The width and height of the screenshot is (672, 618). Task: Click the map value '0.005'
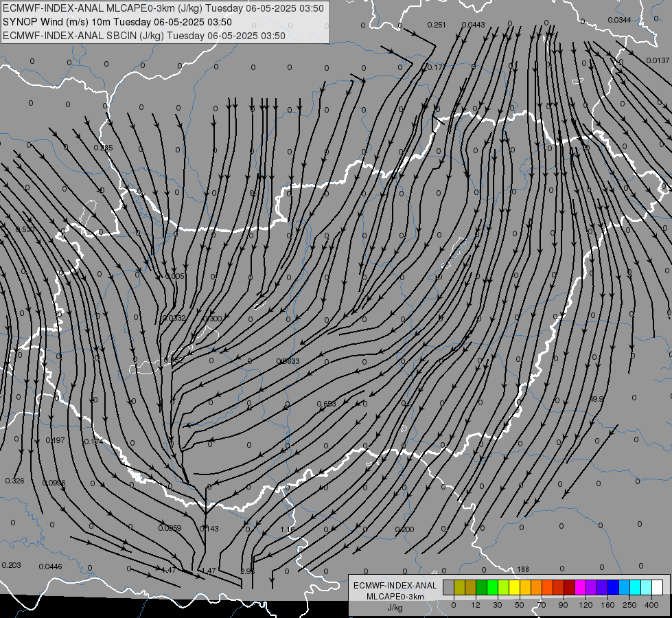[175, 276]
